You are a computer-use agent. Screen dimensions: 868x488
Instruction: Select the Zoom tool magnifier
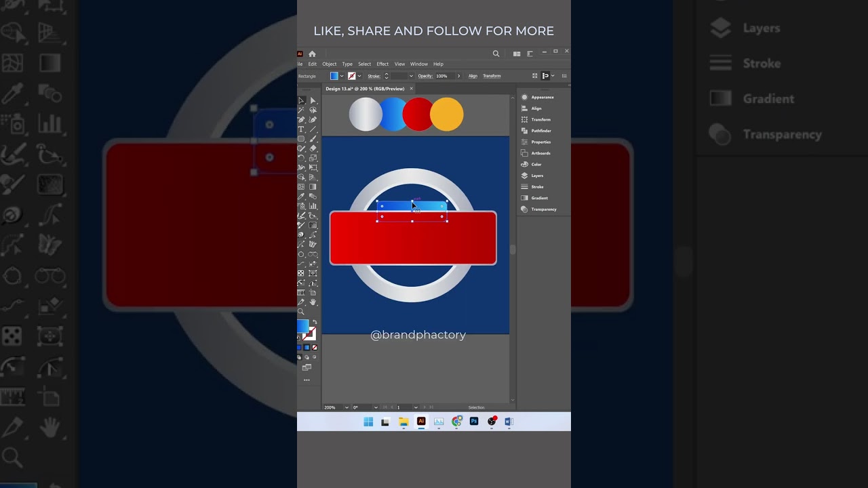(x=301, y=312)
